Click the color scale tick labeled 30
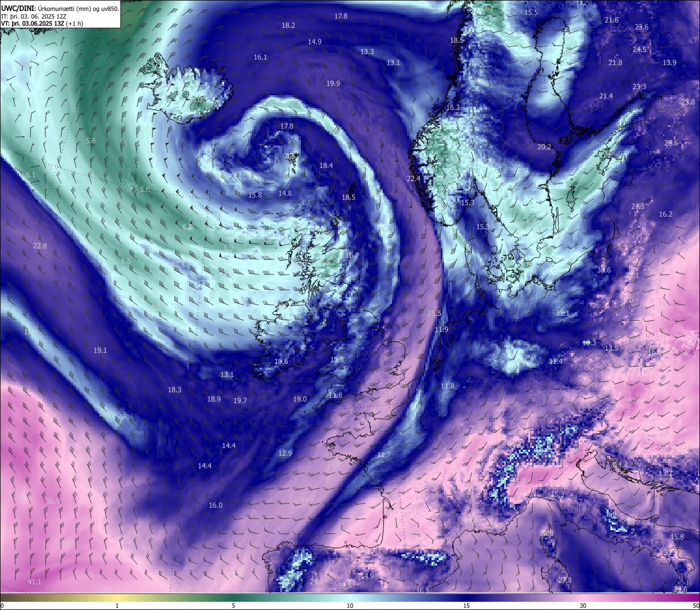Image resolution: width=700 pixels, height=610 pixels. [583, 606]
